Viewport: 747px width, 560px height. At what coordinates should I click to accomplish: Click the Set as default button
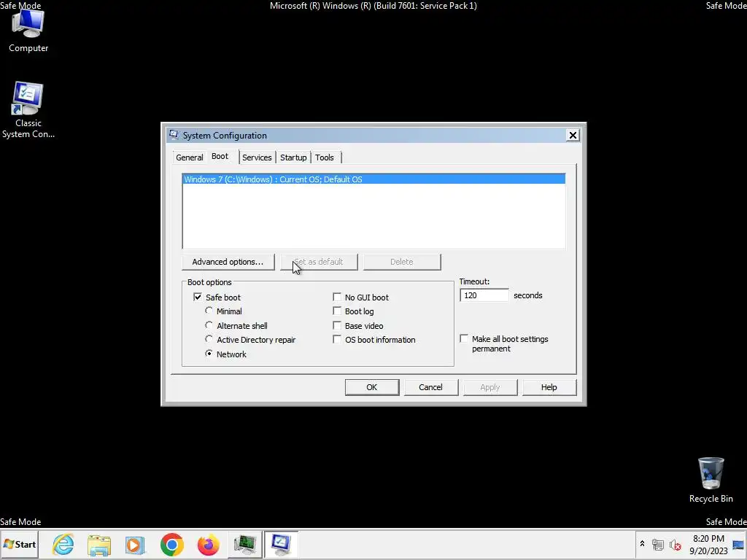[x=319, y=262]
